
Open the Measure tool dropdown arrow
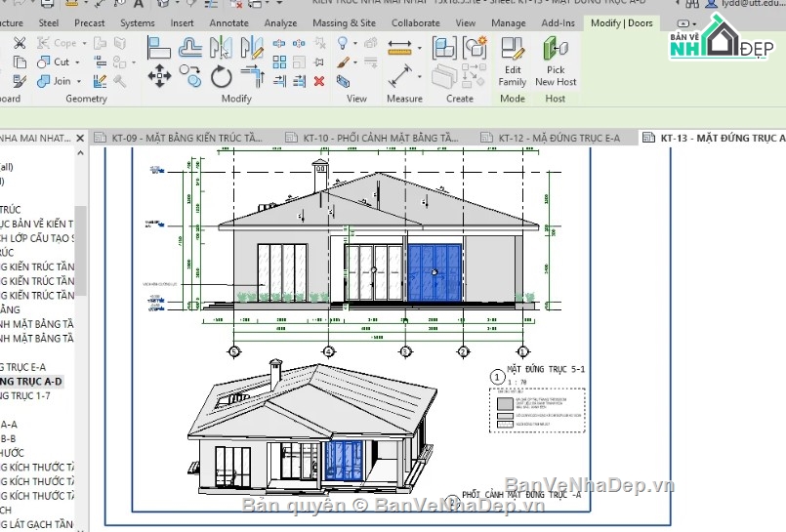pyautogui.click(x=420, y=49)
